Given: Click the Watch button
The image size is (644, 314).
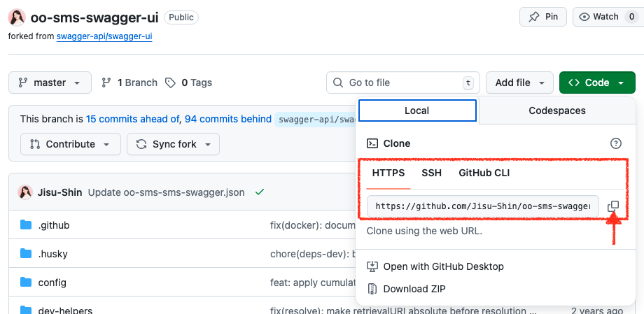Looking at the screenshot, I should point(608,17).
